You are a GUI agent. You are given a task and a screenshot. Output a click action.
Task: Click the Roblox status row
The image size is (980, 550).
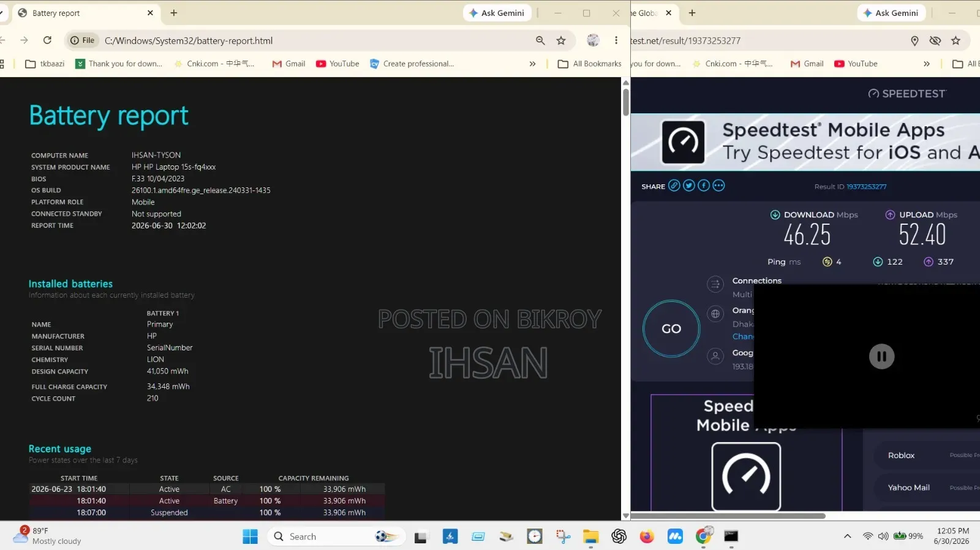[927, 455]
